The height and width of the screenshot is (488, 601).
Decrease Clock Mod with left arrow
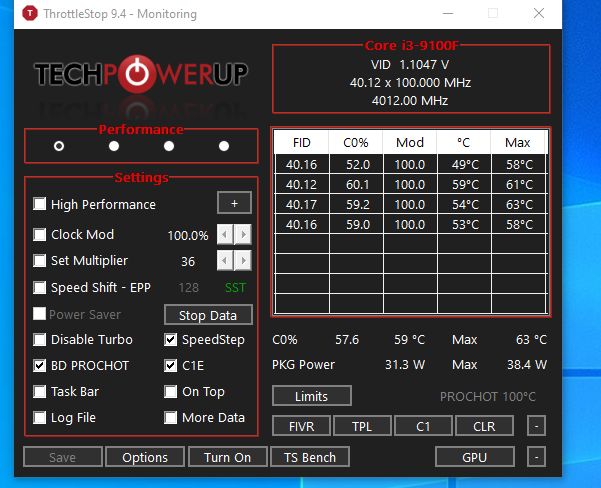(x=225, y=234)
